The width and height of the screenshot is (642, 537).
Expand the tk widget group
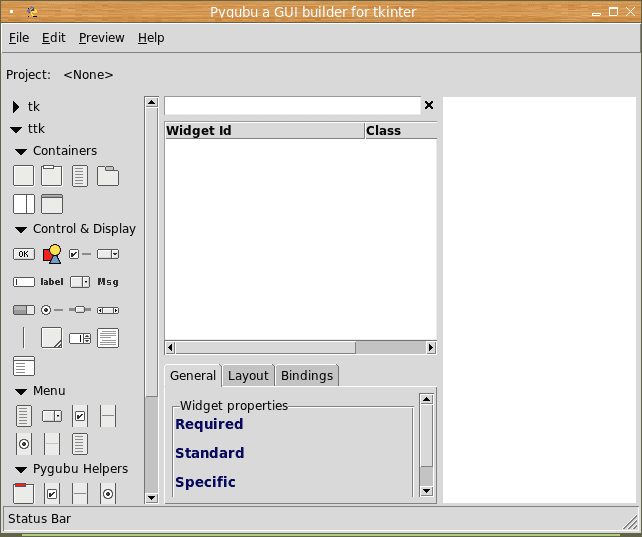coord(16,107)
